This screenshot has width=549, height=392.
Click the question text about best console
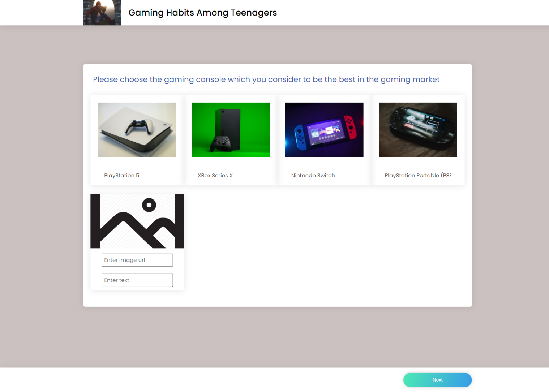pyautogui.click(x=266, y=79)
